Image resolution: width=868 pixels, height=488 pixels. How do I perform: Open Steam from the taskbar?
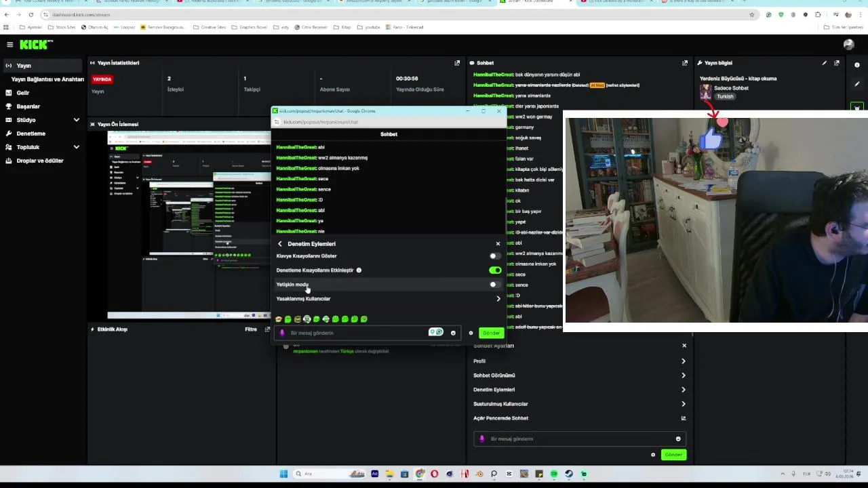click(x=569, y=474)
